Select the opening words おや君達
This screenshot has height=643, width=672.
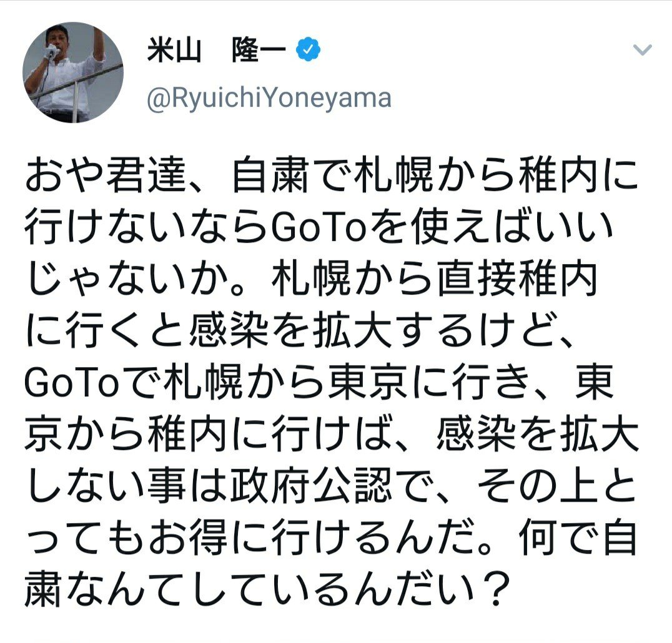pyautogui.click(x=105, y=175)
